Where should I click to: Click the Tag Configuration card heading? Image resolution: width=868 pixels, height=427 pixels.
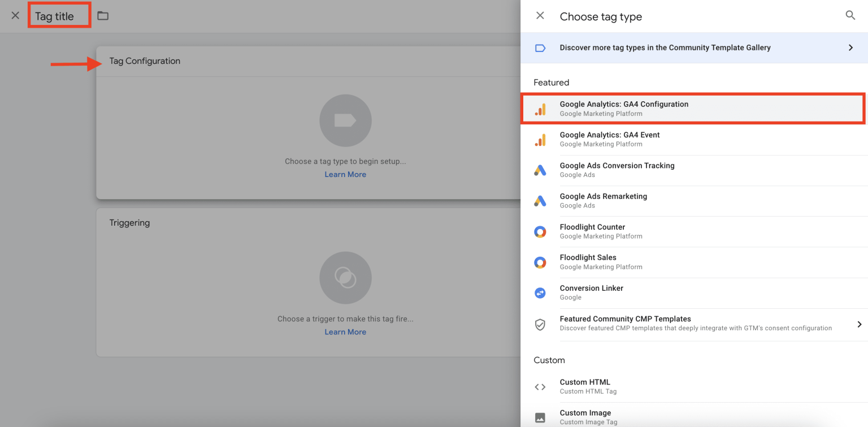(x=145, y=61)
